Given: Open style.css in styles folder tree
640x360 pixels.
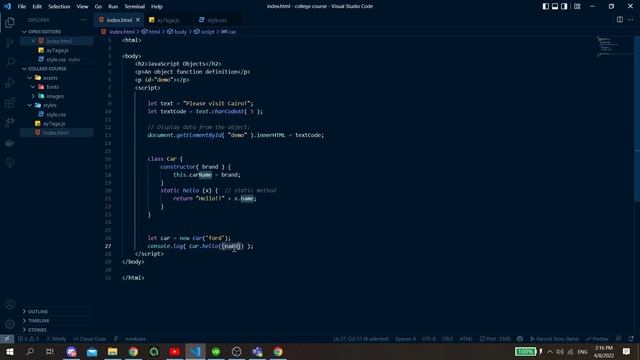Looking at the screenshot, I should [x=56, y=115].
